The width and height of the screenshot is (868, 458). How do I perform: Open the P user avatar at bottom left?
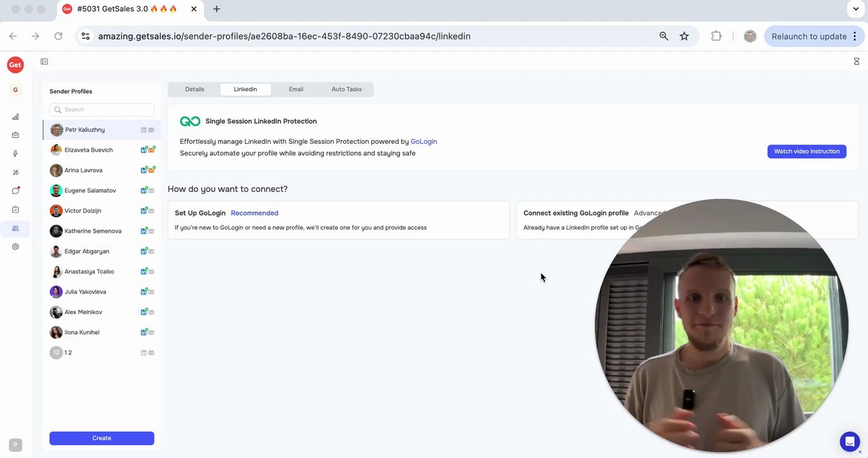(15, 445)
